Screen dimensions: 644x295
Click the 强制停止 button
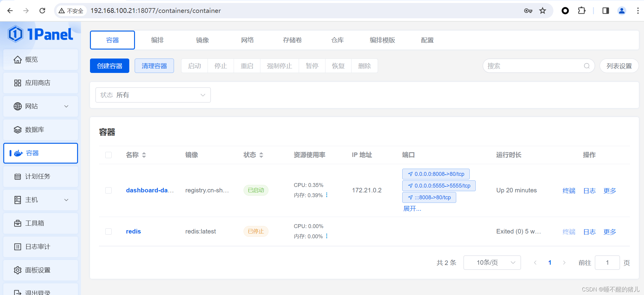click(280, 66)
